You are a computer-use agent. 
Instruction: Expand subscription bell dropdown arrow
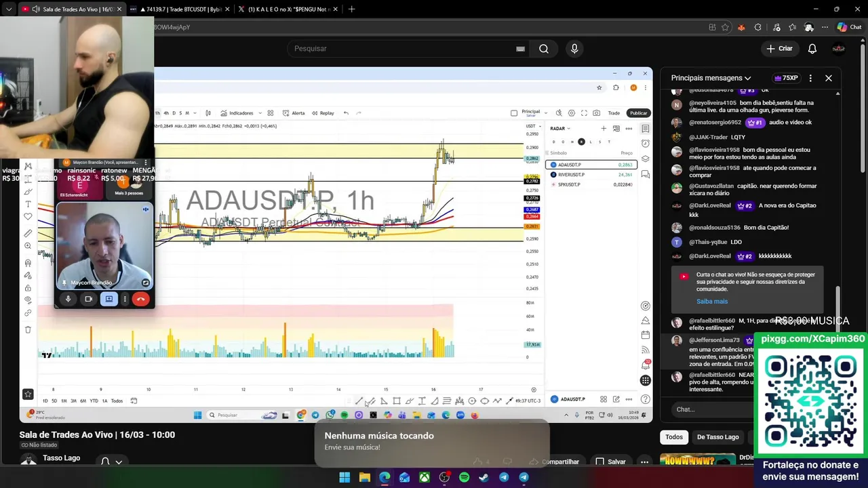pyautogui.click(x=119, y=462)
